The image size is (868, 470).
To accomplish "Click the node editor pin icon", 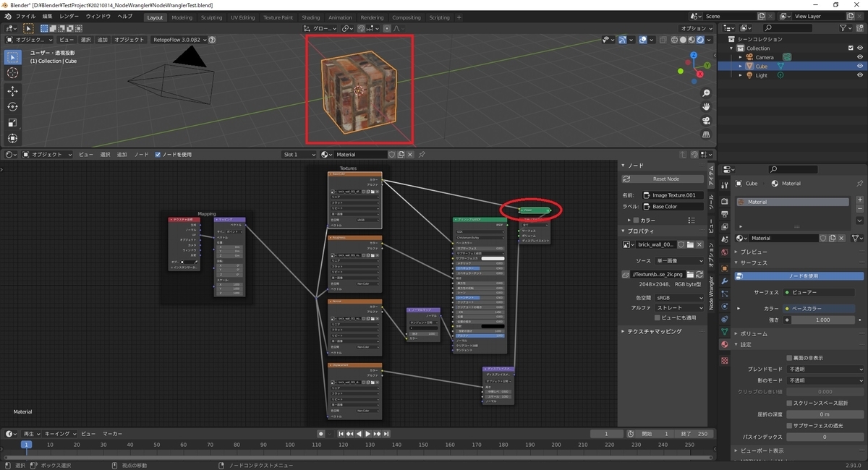I will point(422,154).
